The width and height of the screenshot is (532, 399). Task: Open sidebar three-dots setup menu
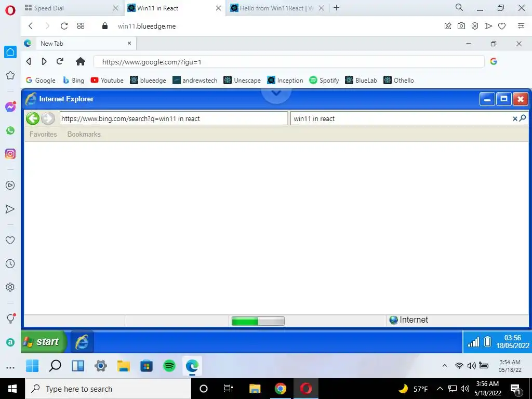[x=10, y=368]
